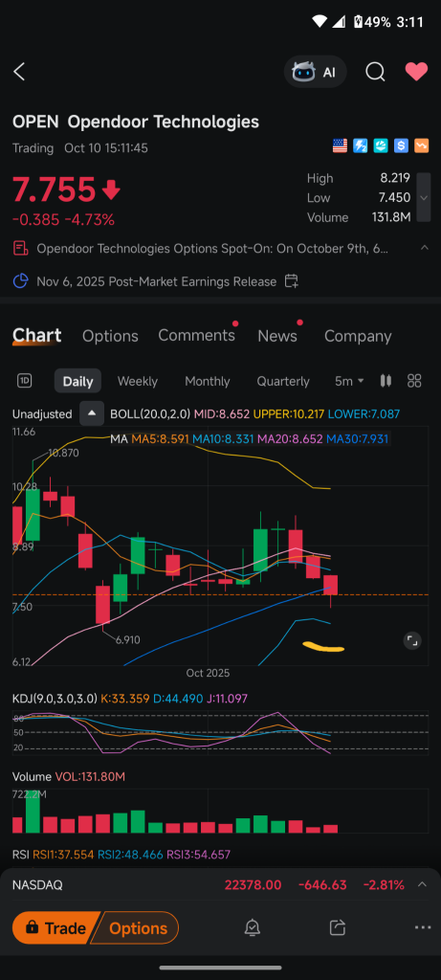
Task: Expand the NASDAQ index bar
Action: pyautogui.click(x=422, y=884)
